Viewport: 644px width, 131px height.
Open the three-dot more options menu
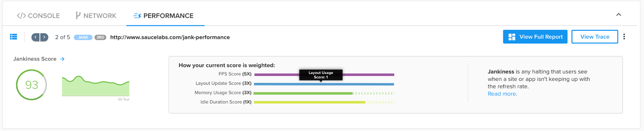pyautogui.click(x=624, y=37)
